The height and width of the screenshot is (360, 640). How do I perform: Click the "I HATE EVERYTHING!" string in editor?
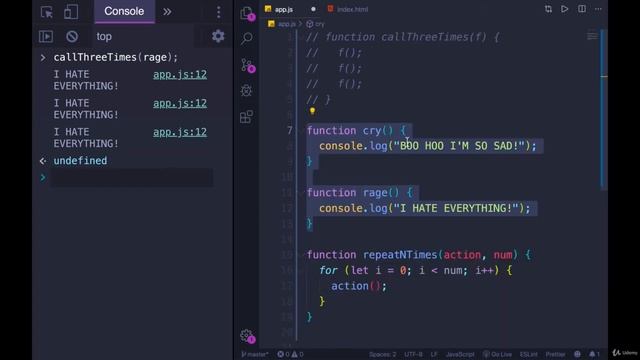[456, 208]
